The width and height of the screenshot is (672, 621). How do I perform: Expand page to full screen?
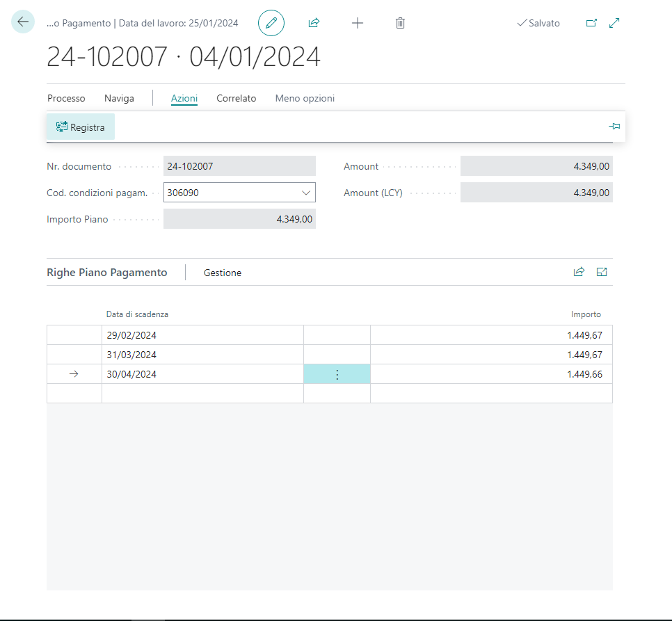[x=614, y=23]
